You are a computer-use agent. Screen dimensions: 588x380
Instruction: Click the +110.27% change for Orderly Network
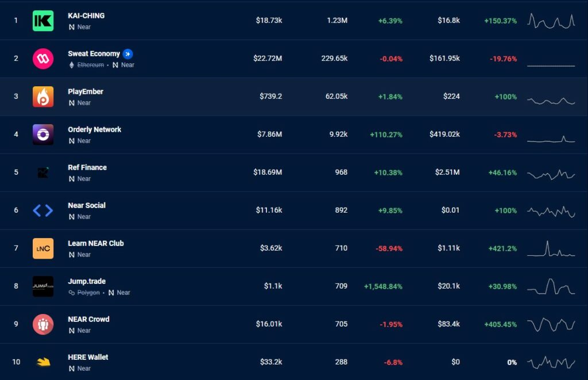386,135
